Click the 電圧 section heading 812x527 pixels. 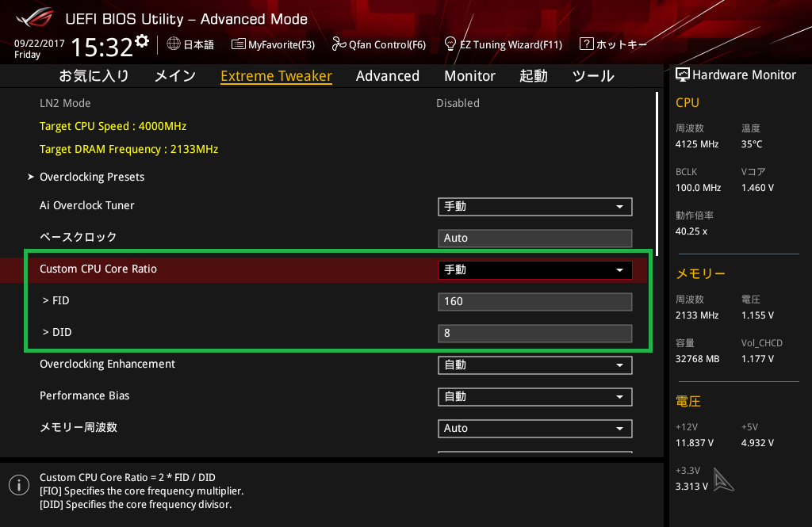(688, 401)
